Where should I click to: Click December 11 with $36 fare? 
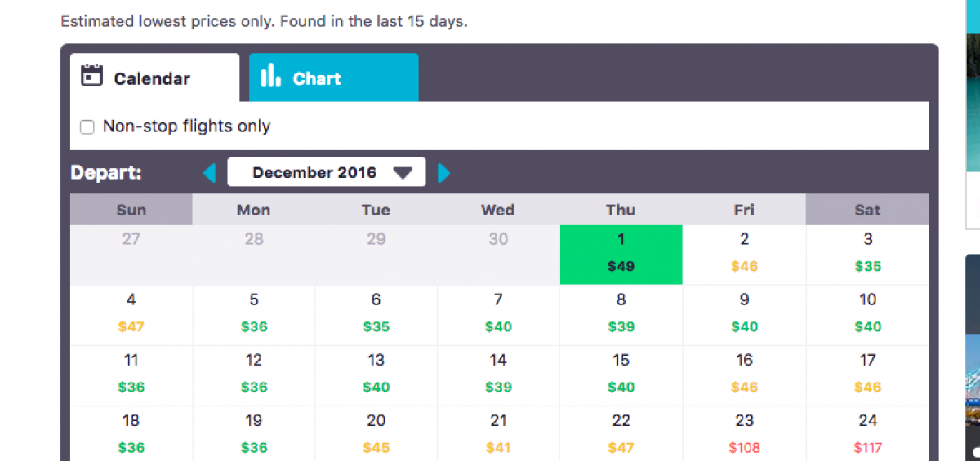131,375
